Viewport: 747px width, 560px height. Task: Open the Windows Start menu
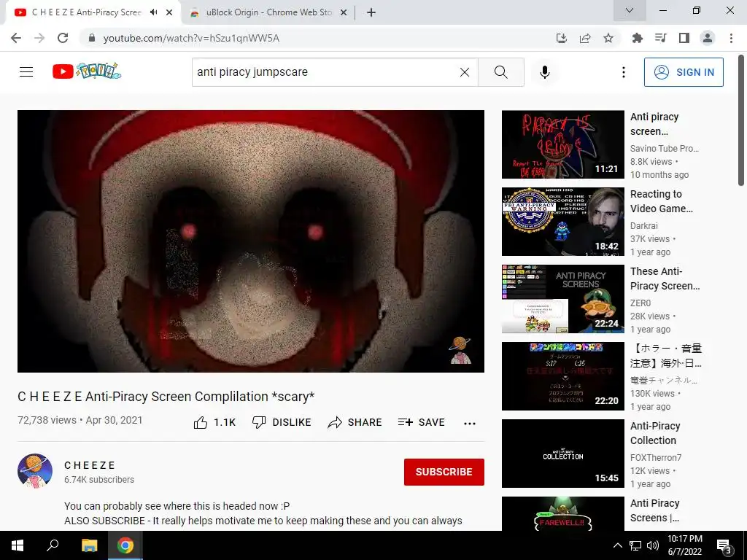tap(18, 545)
